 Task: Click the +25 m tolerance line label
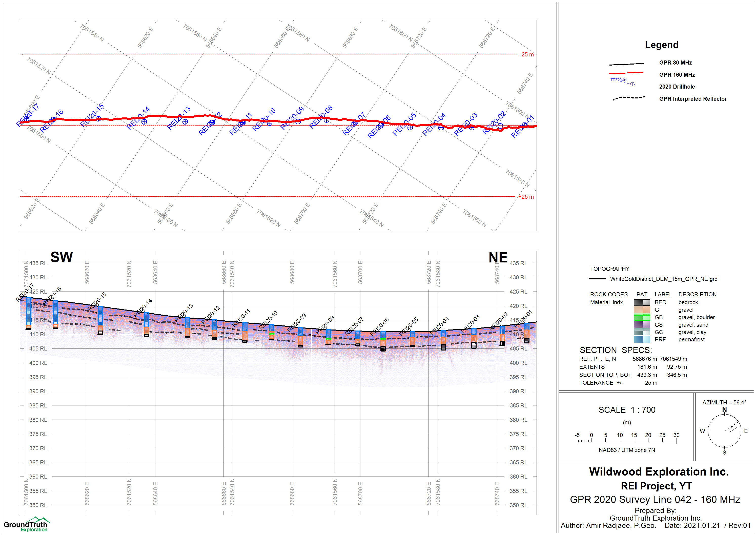(x=526, y=197)
